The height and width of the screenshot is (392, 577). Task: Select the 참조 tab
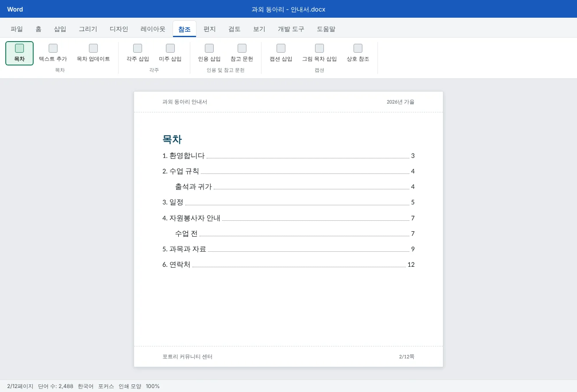coord(185,29)
